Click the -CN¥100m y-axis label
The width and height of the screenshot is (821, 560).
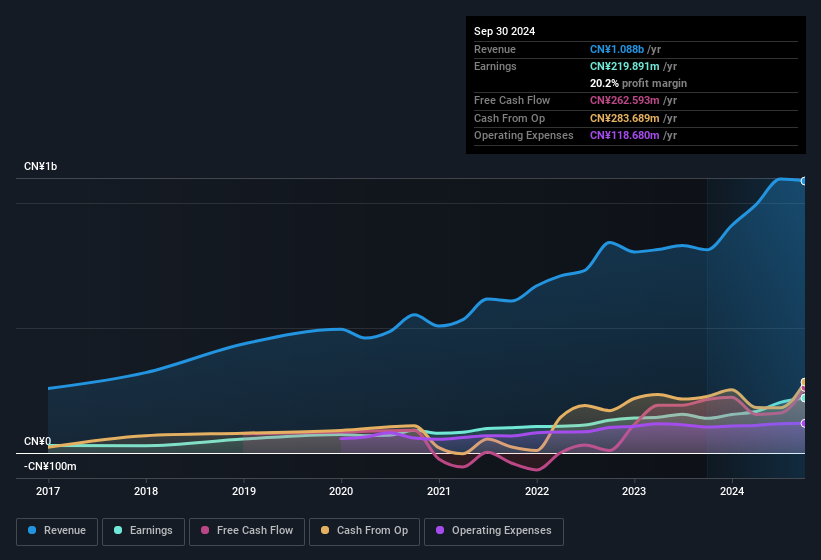pos(50,466)
